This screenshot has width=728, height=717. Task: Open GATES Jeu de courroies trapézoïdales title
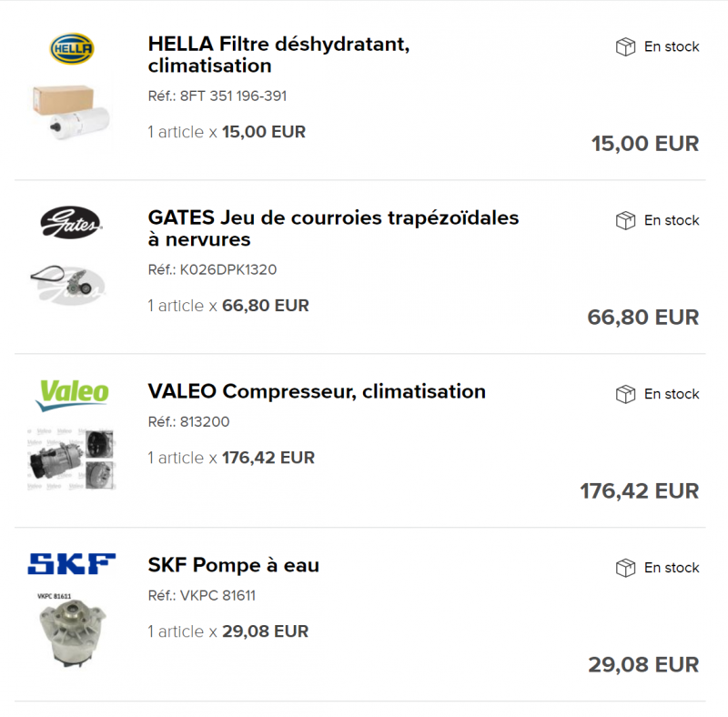333,228
